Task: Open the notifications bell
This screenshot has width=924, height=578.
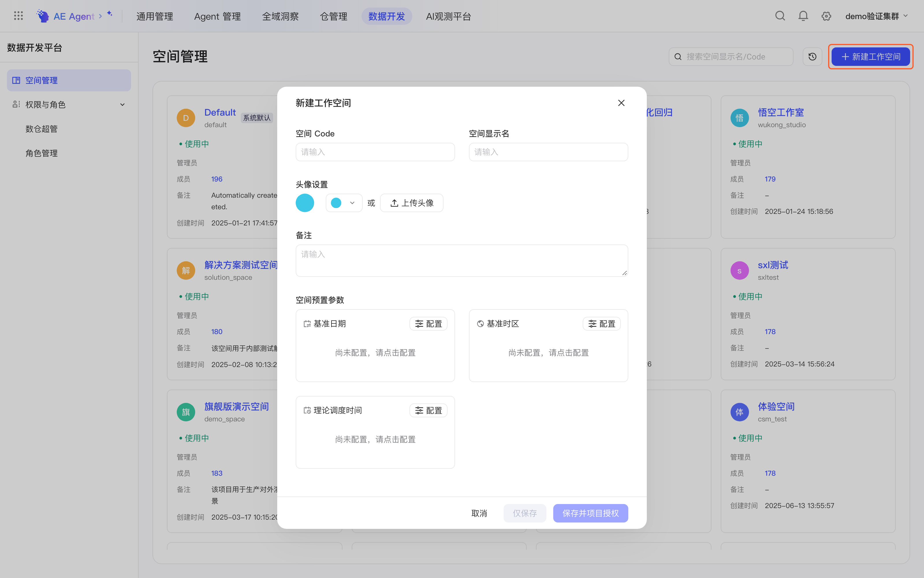Action: pyautogui.click(x=803, y=16)
